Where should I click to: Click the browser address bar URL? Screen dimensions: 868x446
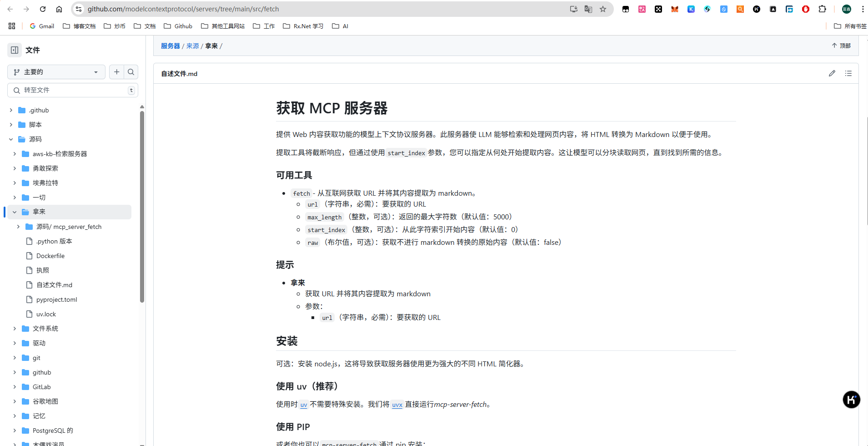pos(183,9)
